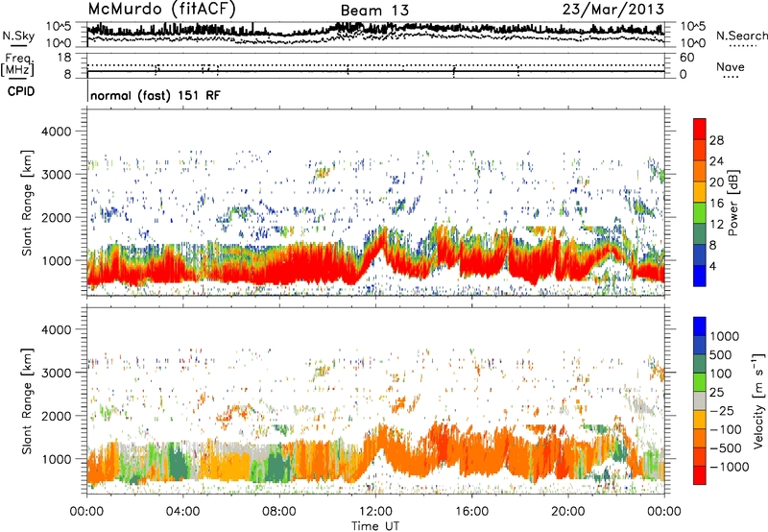Click the date '23/Mar/2013'
The width and height of the screenshot is (768, 532).
(613, 9)
